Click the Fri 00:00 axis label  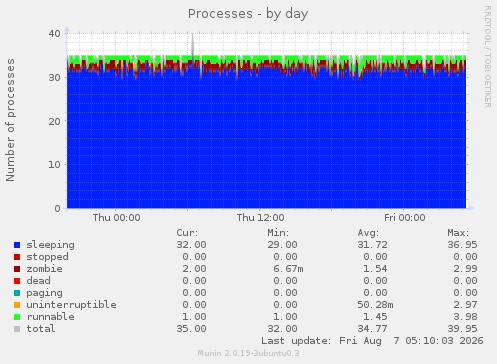(x=404, y=218)
